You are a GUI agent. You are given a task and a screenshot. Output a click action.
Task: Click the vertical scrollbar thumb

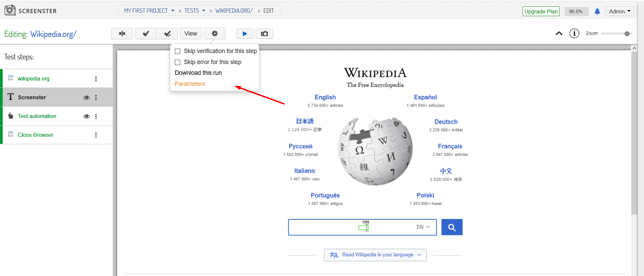[x=634, y=132]
